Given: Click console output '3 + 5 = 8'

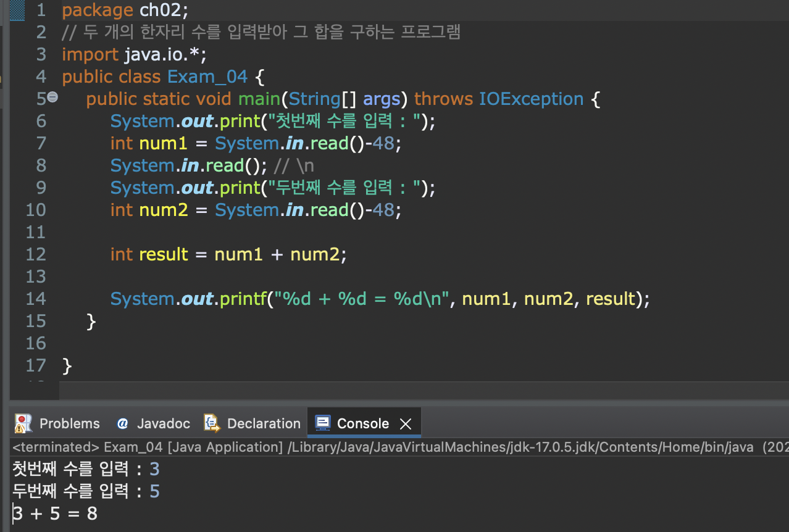Looking at the screenshot, I should tap(55, 513).
